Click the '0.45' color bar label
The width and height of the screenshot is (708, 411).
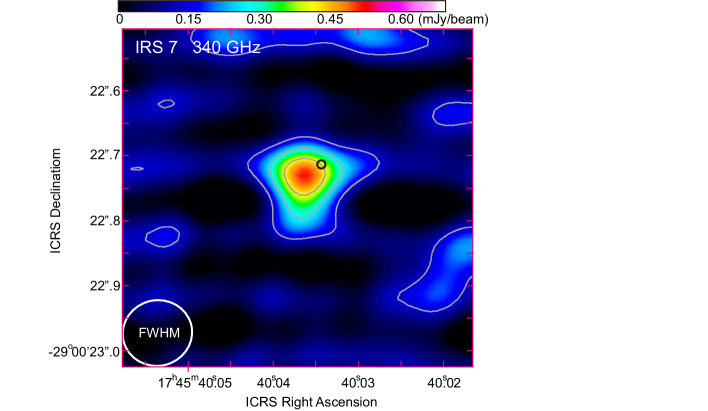330,19
